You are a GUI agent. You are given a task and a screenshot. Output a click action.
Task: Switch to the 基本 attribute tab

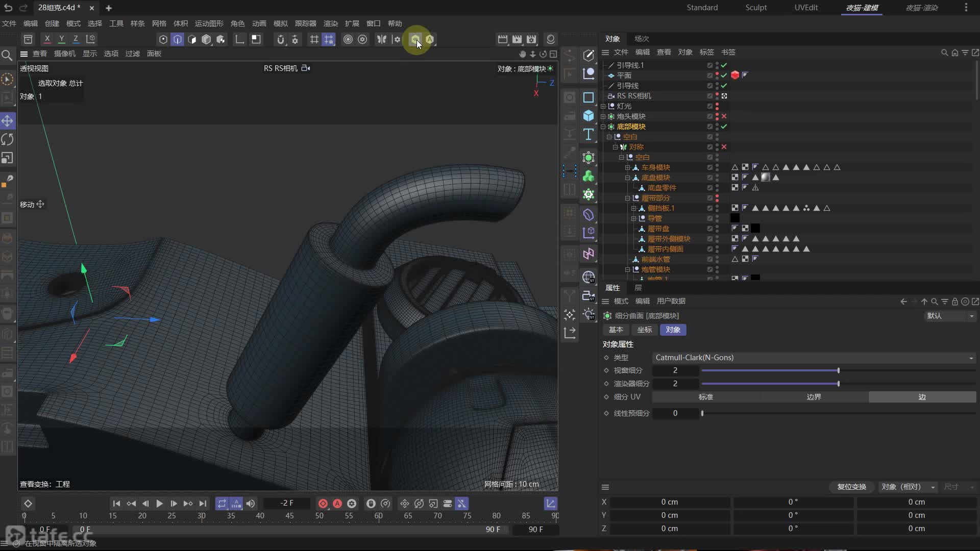616,330
